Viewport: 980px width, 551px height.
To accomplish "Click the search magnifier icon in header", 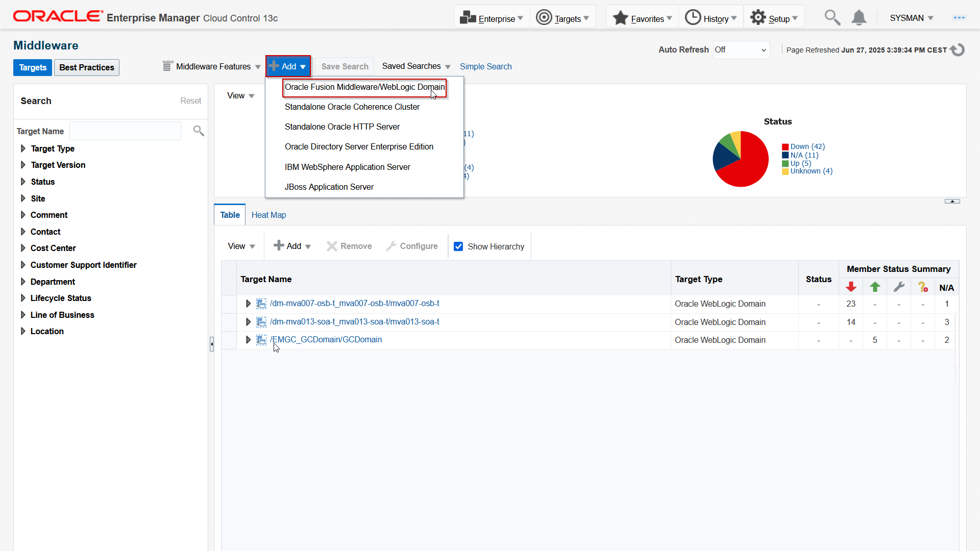I will [x=832, y=18].
